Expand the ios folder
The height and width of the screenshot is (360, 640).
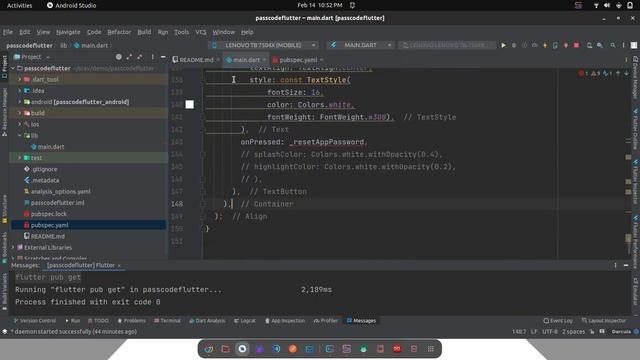point(20,124)
